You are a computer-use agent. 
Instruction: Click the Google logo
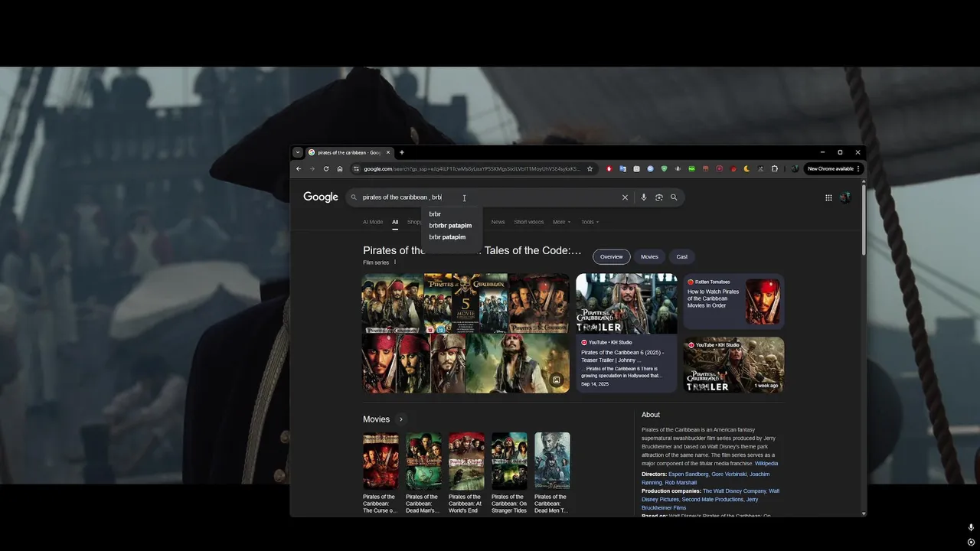click(x=321, y=197)
